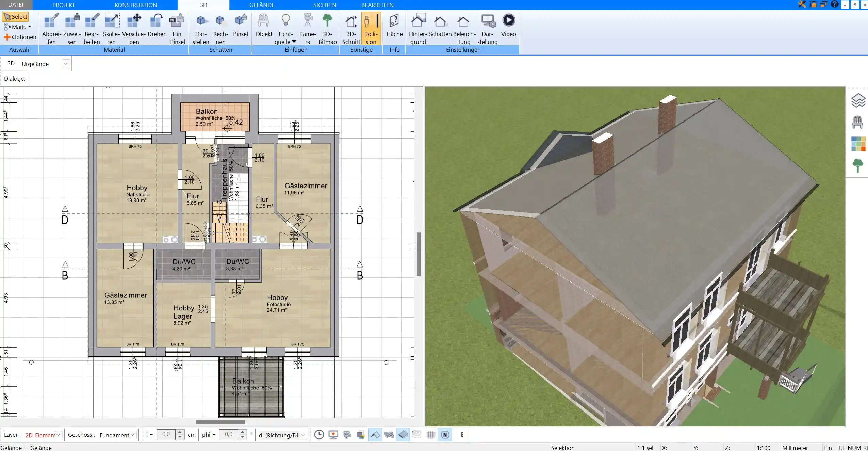The height and width of the screenshot is (451, 868).
Task: Use the Drehen rotate tool
Action: tap(157, 25)
